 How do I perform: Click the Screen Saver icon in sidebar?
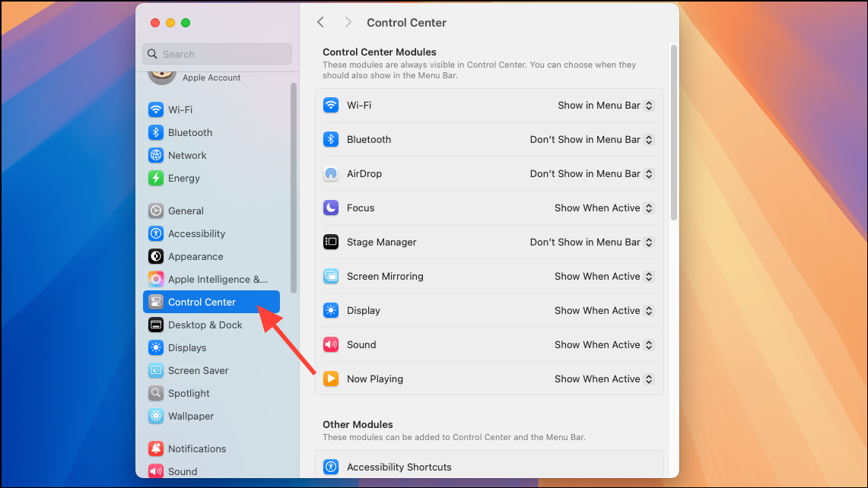click(155, 371)
